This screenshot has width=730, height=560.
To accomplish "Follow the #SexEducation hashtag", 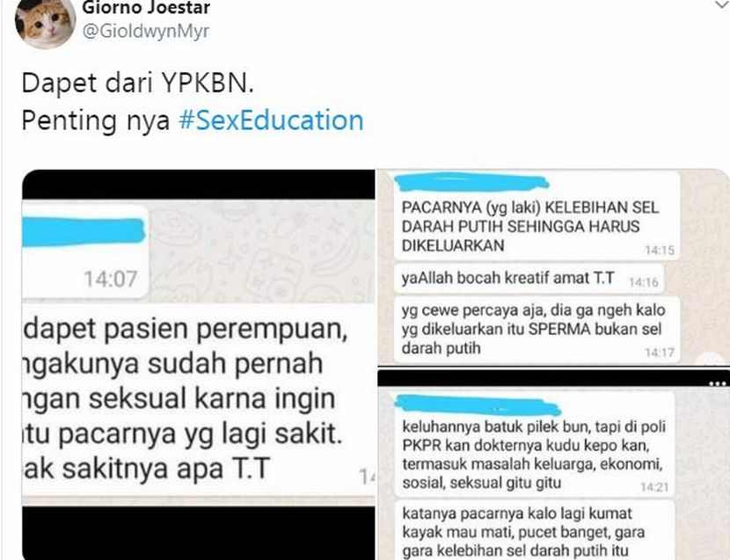I will coord(271,120).
